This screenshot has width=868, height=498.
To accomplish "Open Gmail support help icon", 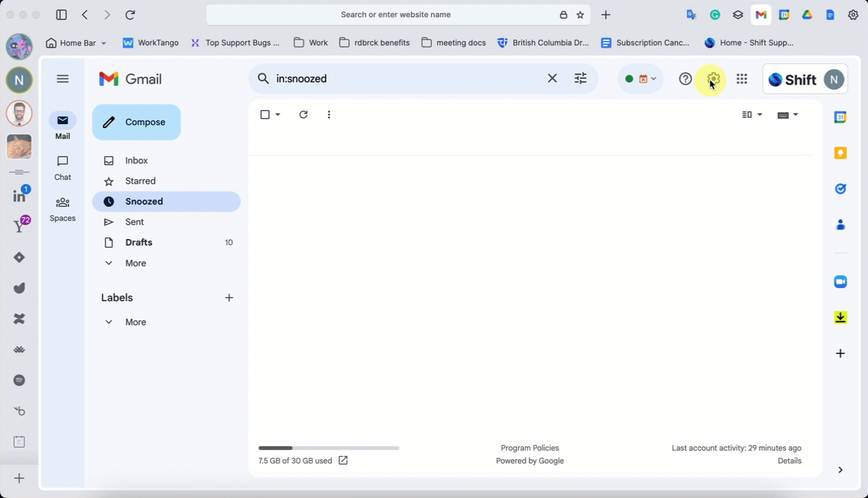I will (686, 79).
